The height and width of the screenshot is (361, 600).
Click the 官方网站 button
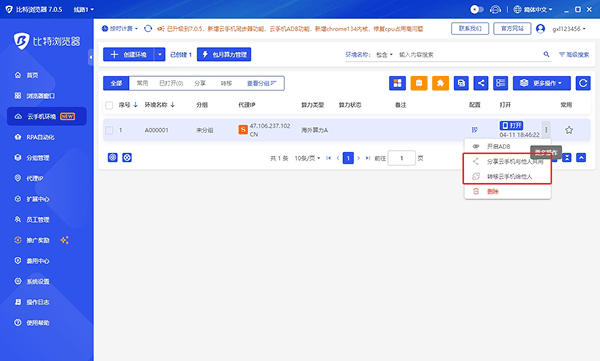tap(512, 28)
